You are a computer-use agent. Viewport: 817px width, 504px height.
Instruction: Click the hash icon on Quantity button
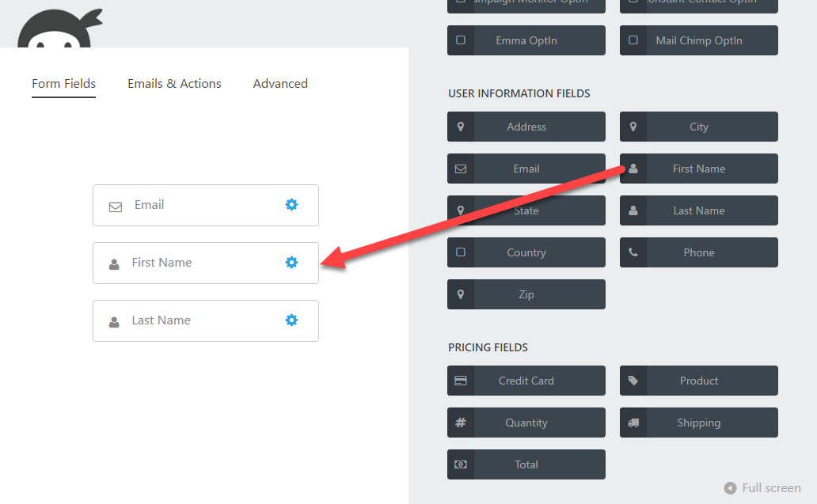[461, 423]
